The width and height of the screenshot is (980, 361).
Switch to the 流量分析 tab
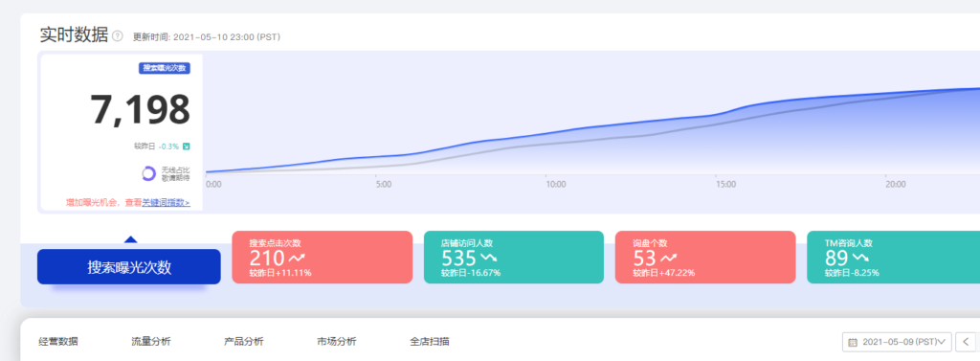[x=150, y=342]
